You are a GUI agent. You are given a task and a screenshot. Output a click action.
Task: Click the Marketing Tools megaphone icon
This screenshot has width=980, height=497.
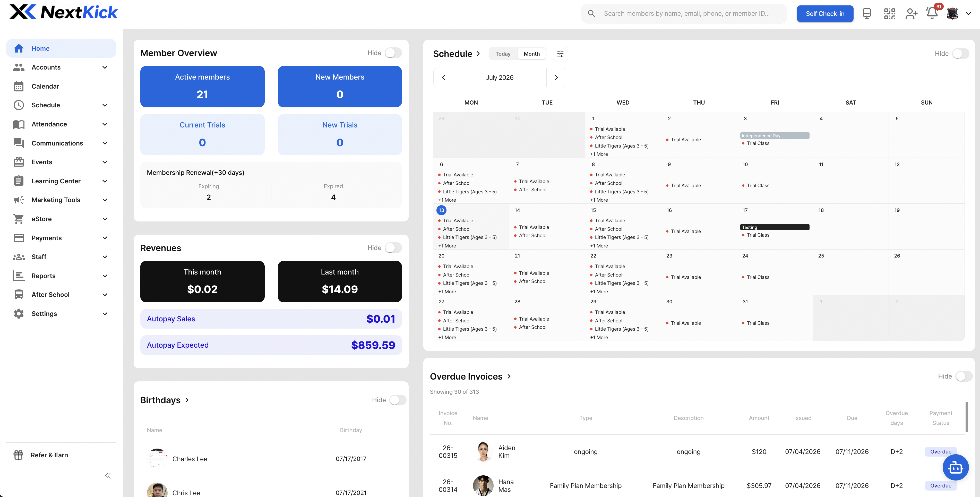(19, 200)
